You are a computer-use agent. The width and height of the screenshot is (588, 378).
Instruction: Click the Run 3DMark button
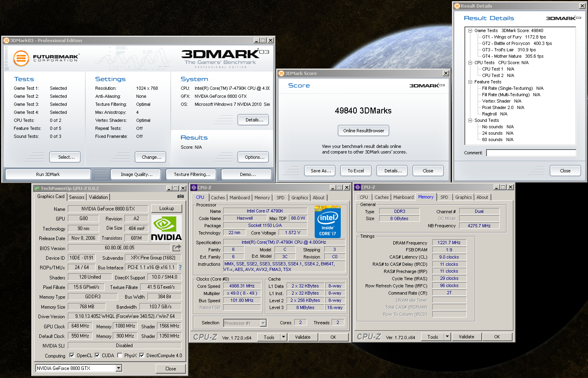[x=48, y=174]
